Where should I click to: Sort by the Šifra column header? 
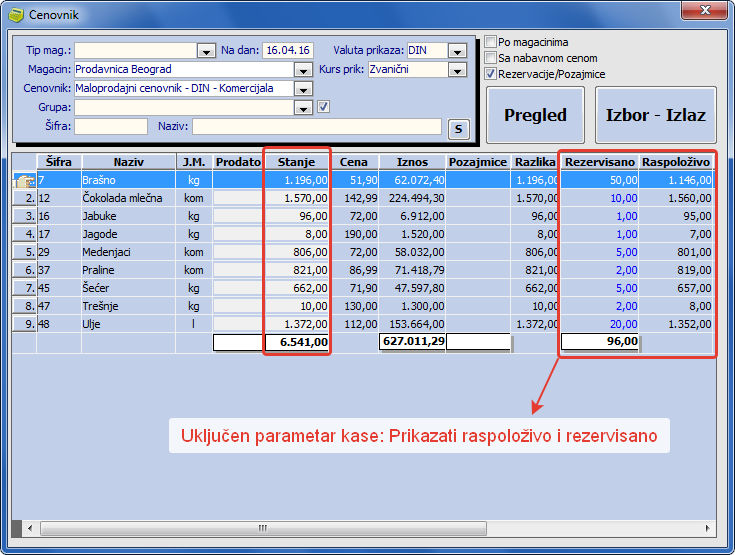[x=59, y=162]
